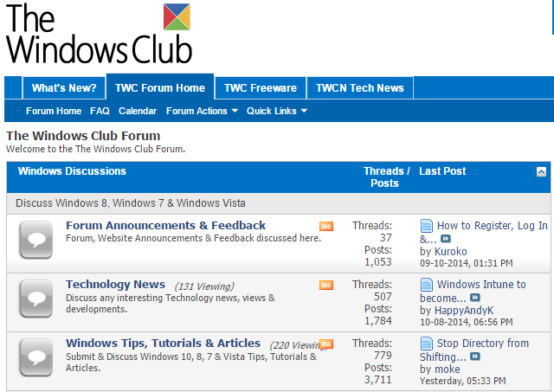Screen dimensions: 554x392
Task: Open the Windows Discussions category heading
Action: click(x=72, y=171)
